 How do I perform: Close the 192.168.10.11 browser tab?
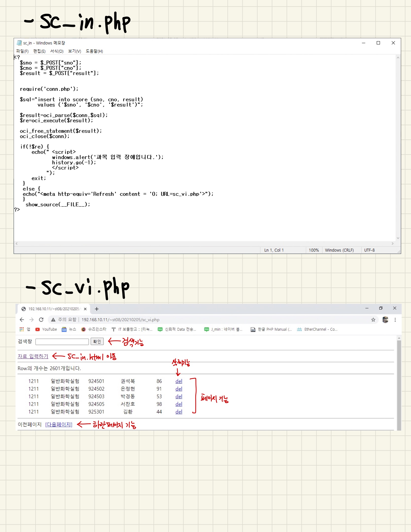85,309
